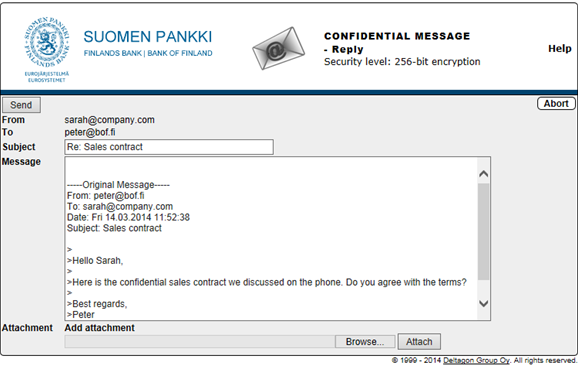This screenshot has width=578, height=368.
Task: Send the reply message
Action: point(21,105)
